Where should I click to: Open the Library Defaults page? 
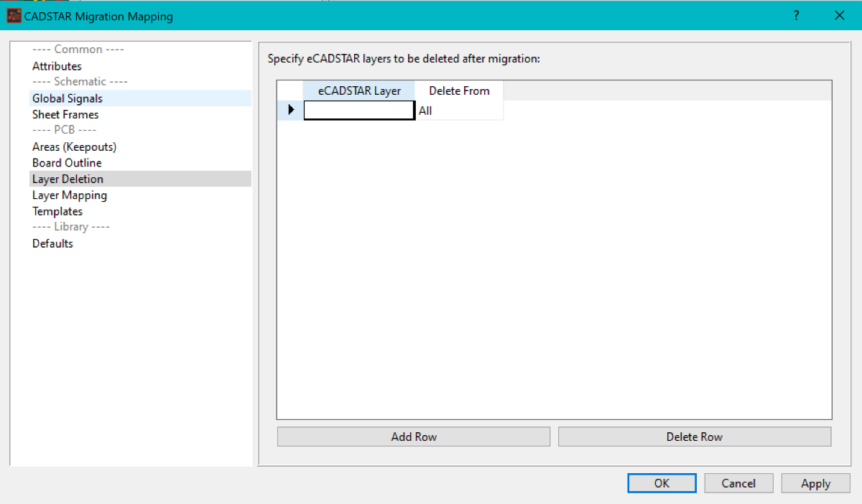[52, 243]
